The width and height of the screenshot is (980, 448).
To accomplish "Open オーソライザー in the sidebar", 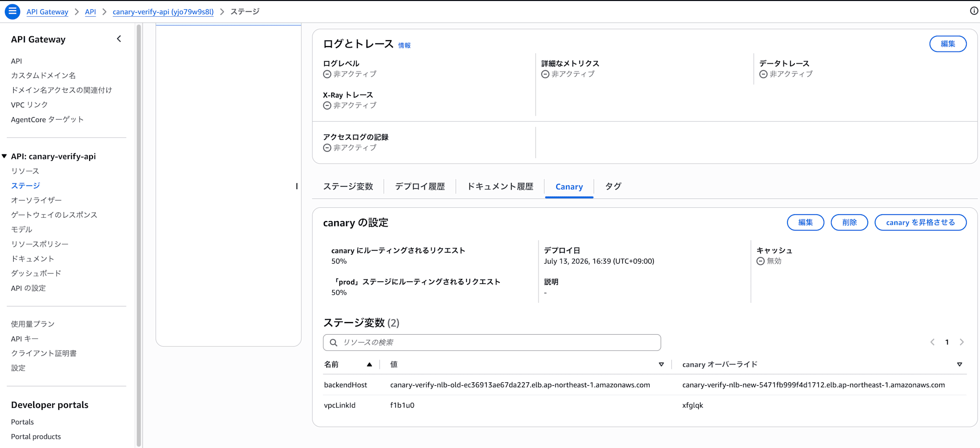I will click(x=36, y=200).
